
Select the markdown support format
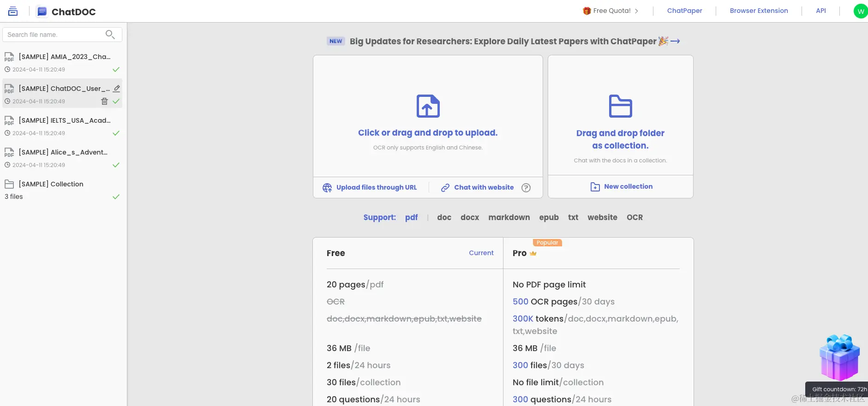coord(509,217)
